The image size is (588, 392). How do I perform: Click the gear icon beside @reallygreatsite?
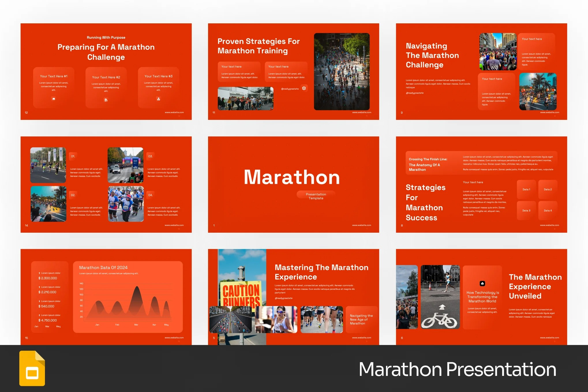pos(304,88)
